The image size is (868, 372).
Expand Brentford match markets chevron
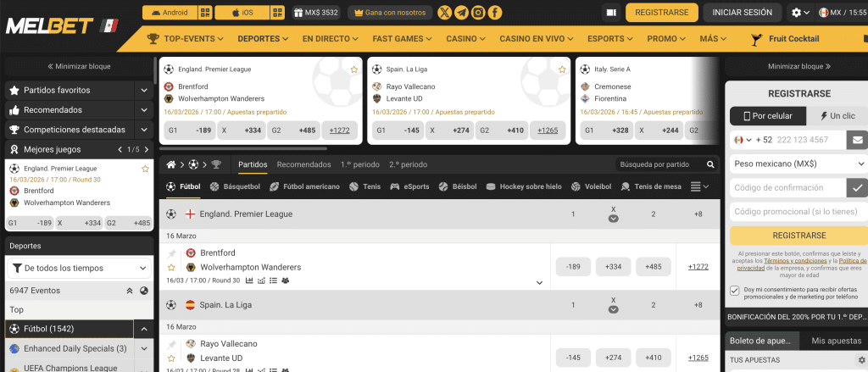click(x=539, y=283)
